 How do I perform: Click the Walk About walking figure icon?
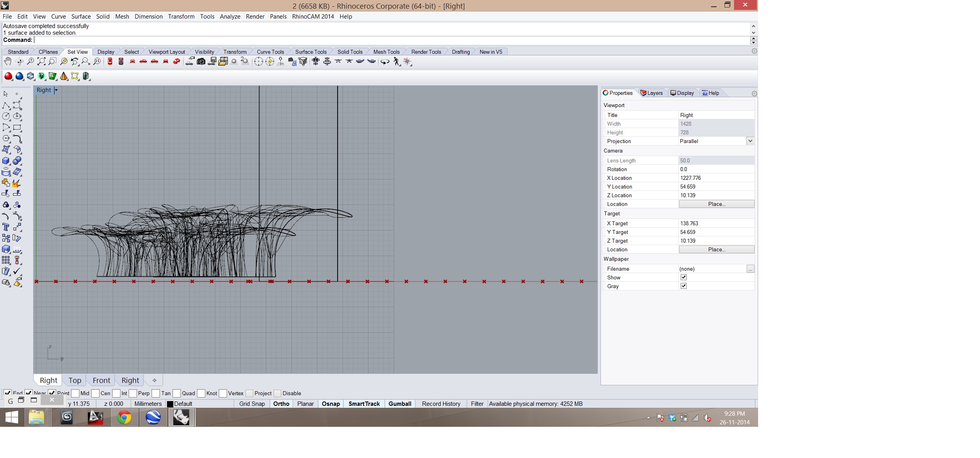tap(396, 61)
